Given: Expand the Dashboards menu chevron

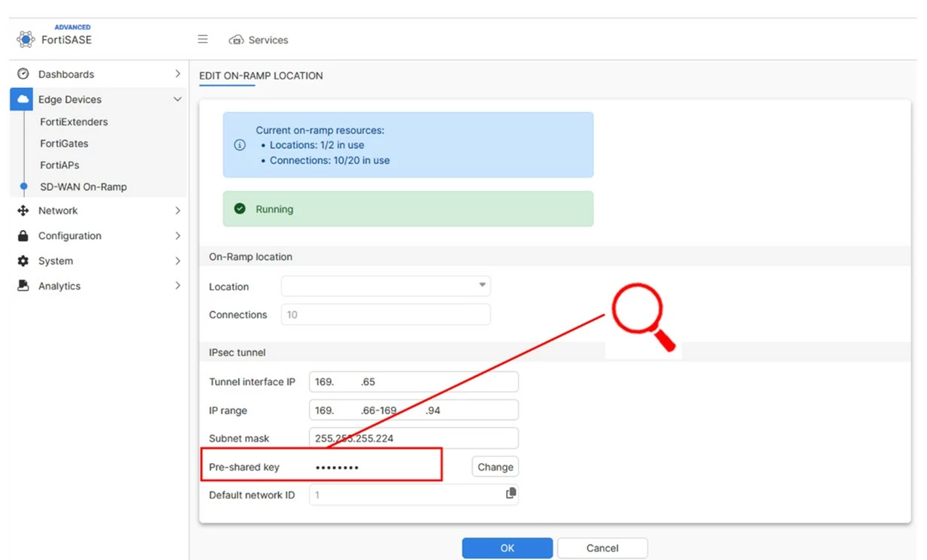Looking at the screenshot, I should point(177,74).
